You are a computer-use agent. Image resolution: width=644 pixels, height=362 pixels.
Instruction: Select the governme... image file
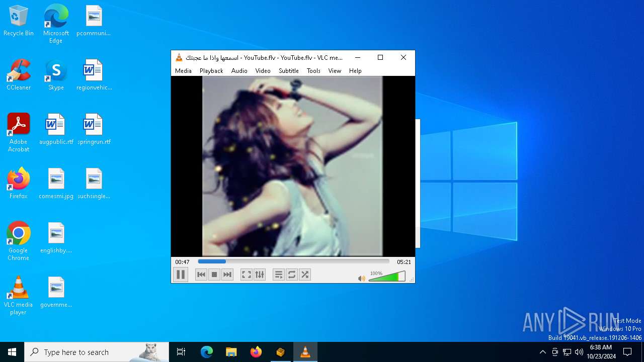[x=56, y=293]
